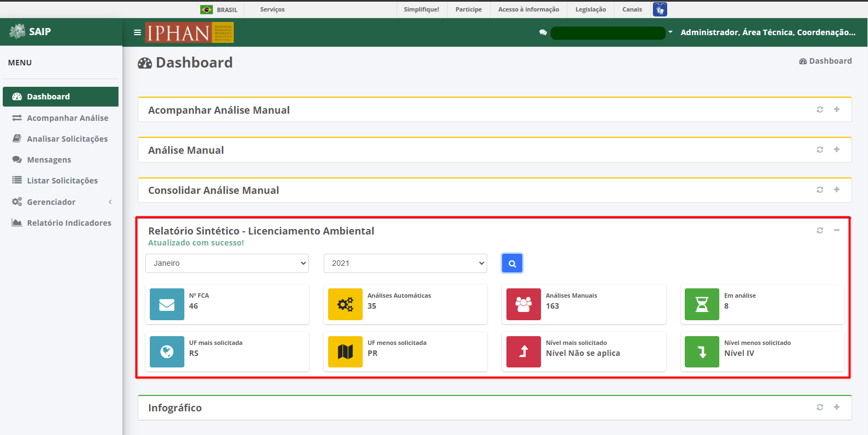Open Analisar Solicitações in sidebar

click(x=60, y=139)
